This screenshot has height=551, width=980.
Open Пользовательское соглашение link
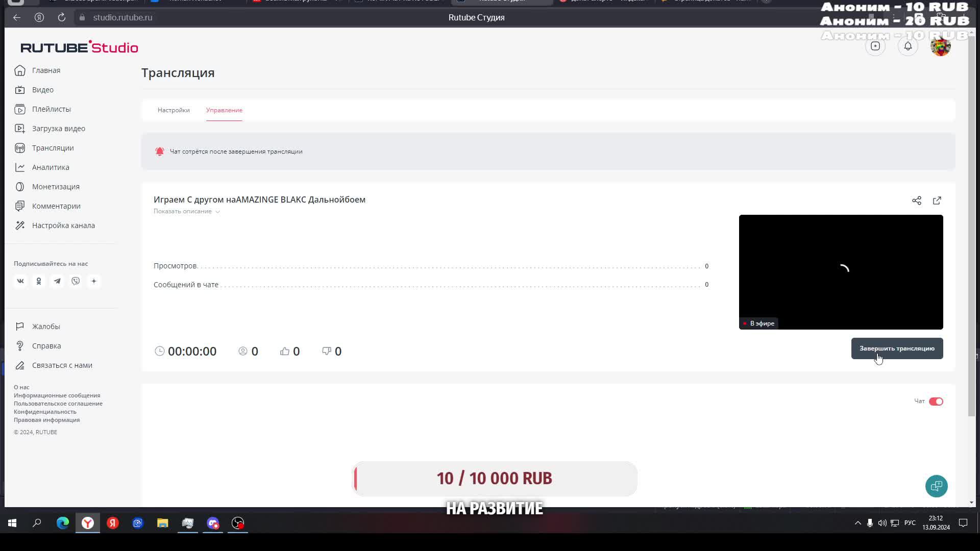58,404
